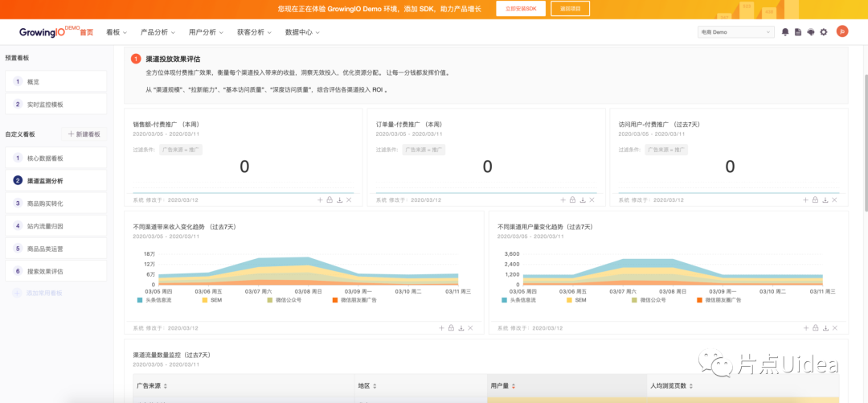Screen dimensions: 868x403
Task: Click the lock icon on 不同渠道带来收入变化趋势 chart
Action: click(x=451, y=327)
